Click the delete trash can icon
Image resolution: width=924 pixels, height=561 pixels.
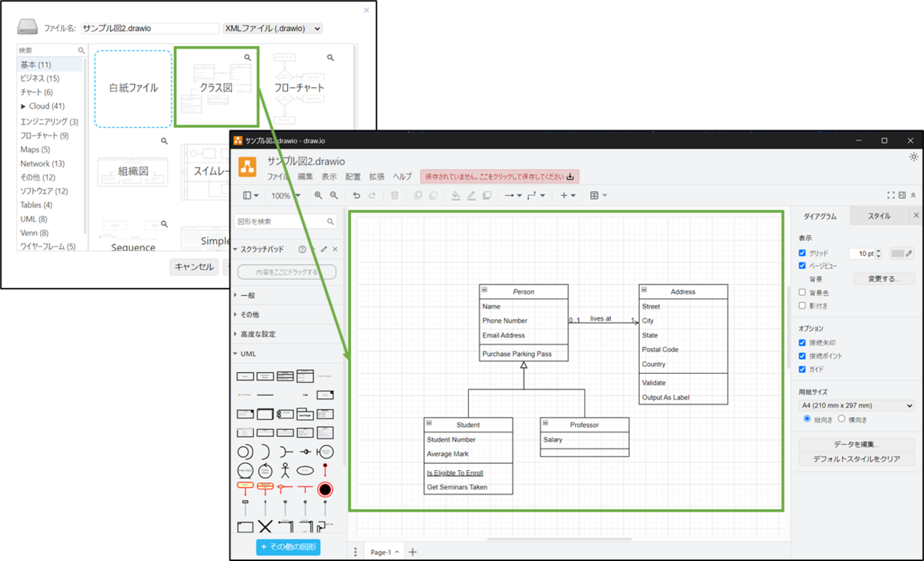[395, 196]
